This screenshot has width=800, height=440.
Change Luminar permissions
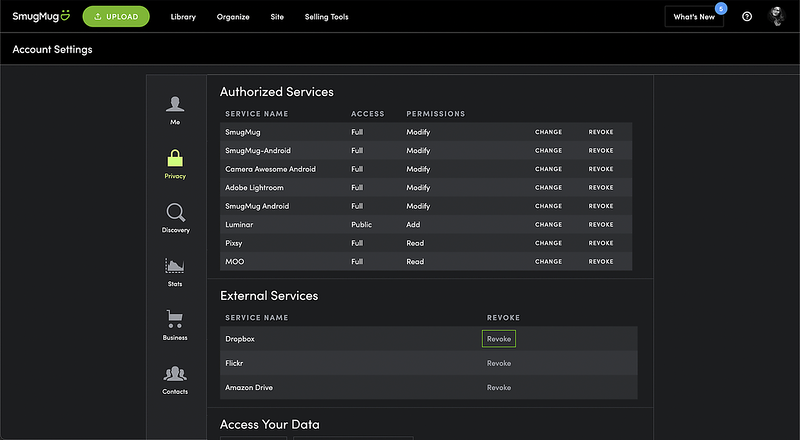[x=548, y=225]
